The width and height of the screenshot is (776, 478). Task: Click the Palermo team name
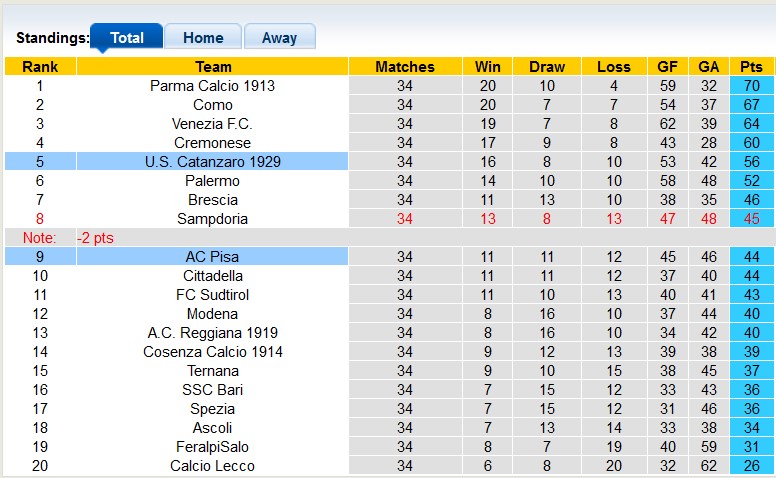click(x=213, y=181)
